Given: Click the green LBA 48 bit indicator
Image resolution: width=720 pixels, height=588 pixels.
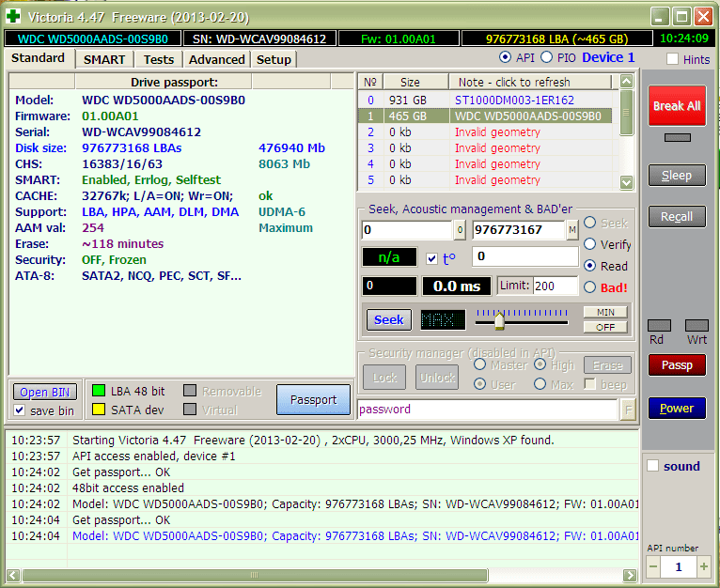Looking at the screenshot, I should pos(99,391).
